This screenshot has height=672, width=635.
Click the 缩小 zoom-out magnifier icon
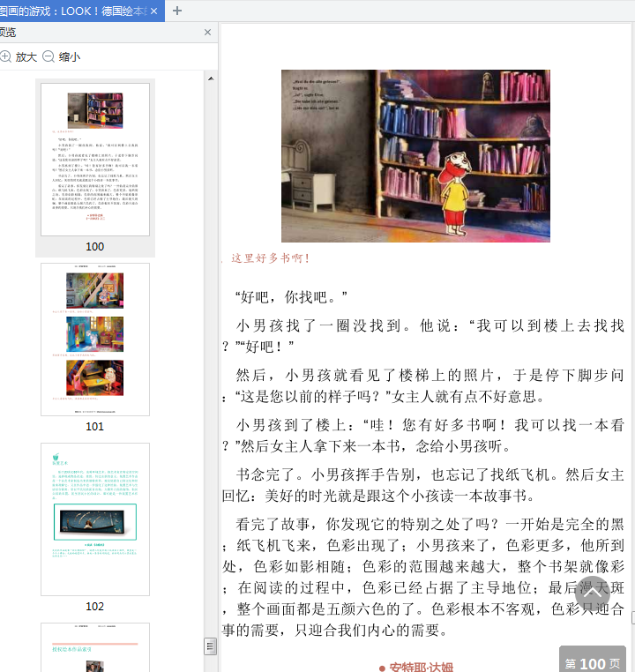click(49, 56)
